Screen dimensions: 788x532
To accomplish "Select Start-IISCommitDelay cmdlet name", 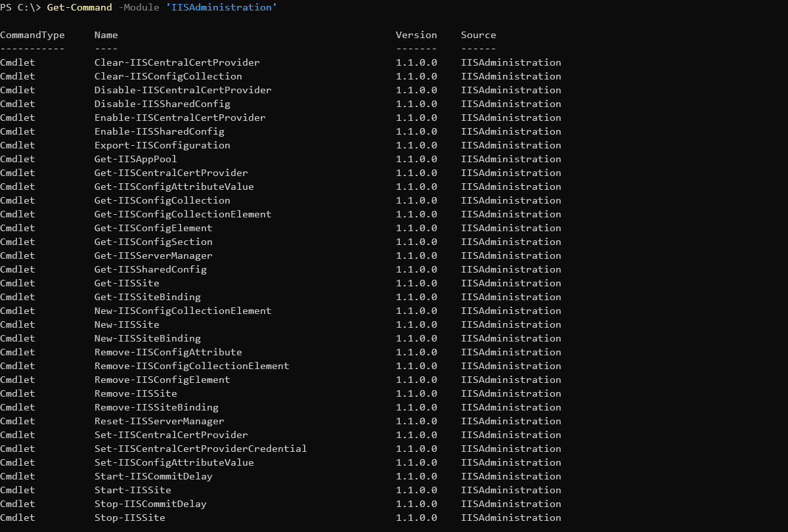I will (x=154, y=476).
